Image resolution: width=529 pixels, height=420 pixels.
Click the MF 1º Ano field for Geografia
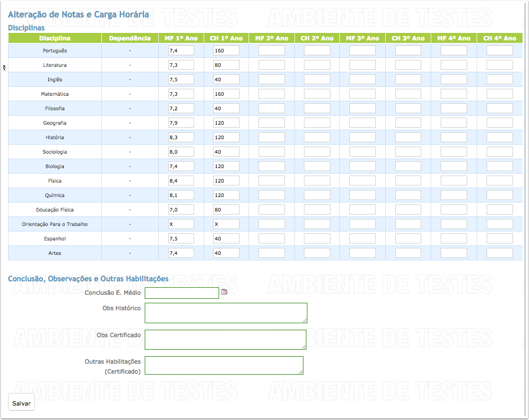click(181, 123)
